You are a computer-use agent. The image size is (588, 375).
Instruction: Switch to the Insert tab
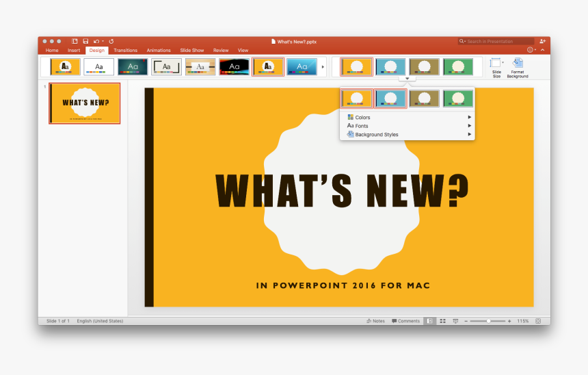[x=74, y=51]
